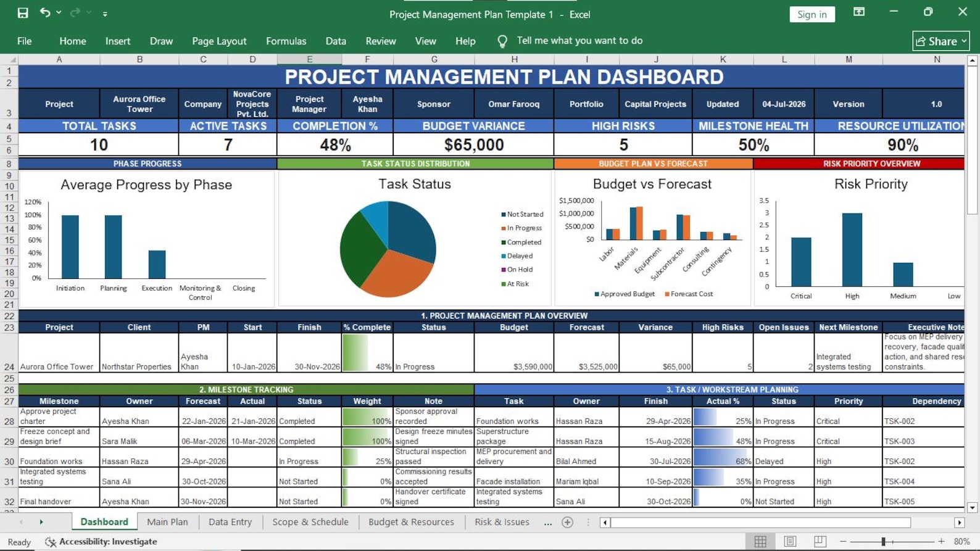Select the 48% completion value cell
The width and height of the screenshot is (980, 551).
click(335, 144)
